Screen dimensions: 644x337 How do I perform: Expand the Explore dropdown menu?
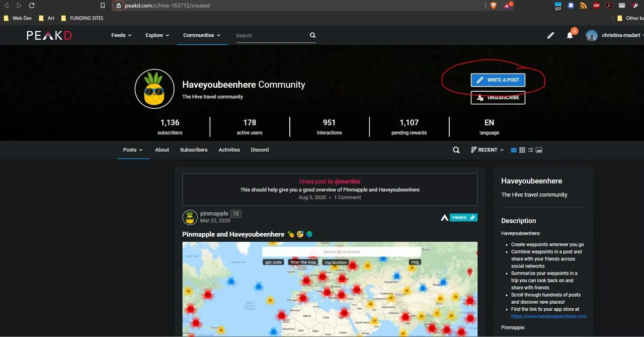pyautogui.click(x=157, y=35)
